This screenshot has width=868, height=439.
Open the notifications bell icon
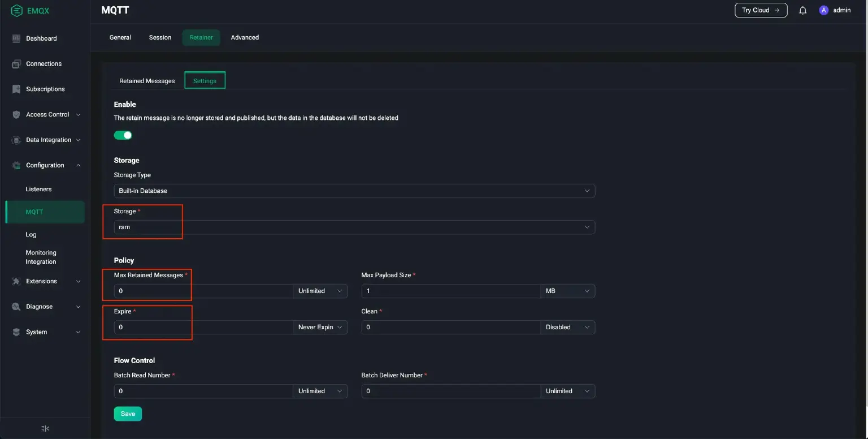pyautogui.click(x=803, y=10)
